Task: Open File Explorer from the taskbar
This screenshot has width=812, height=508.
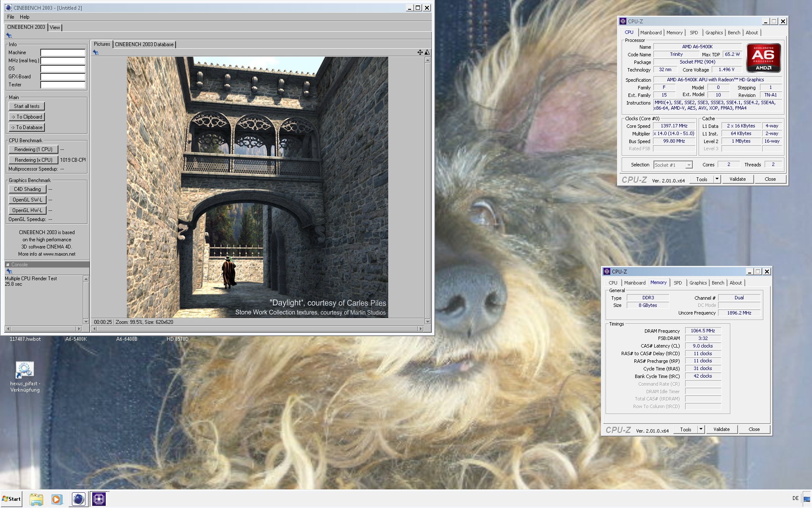Action: [x=36, y=499]
